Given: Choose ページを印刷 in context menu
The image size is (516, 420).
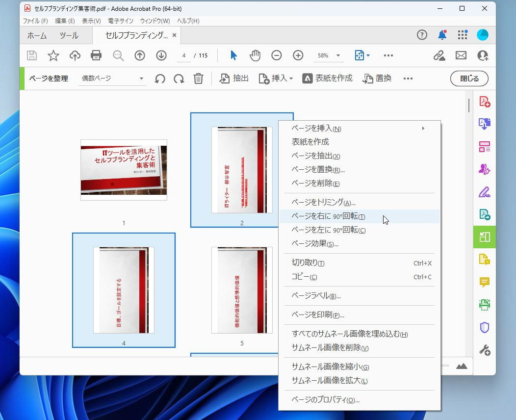Looking at the screenshot, I should [359, 315].
